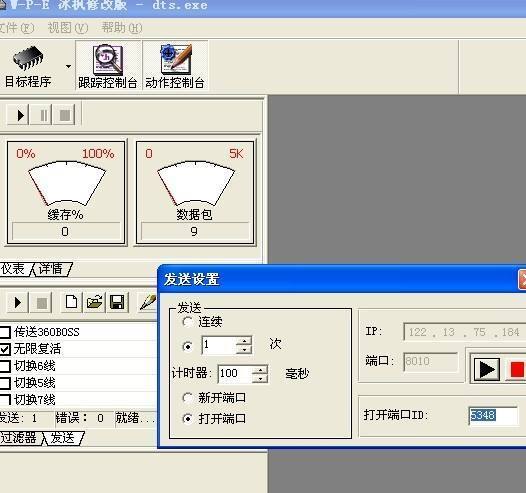Click the 目标程序 chip icon
The image size is (526, 493).
pos(28,57)
